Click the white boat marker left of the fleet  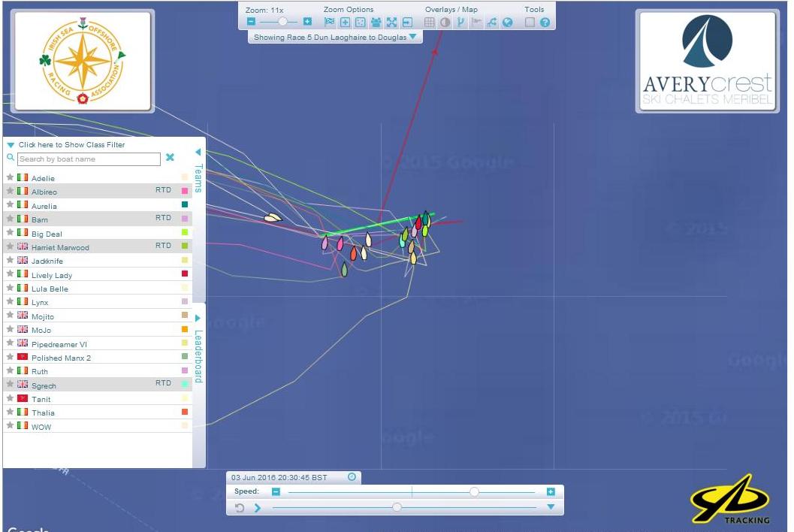point(273,217)
